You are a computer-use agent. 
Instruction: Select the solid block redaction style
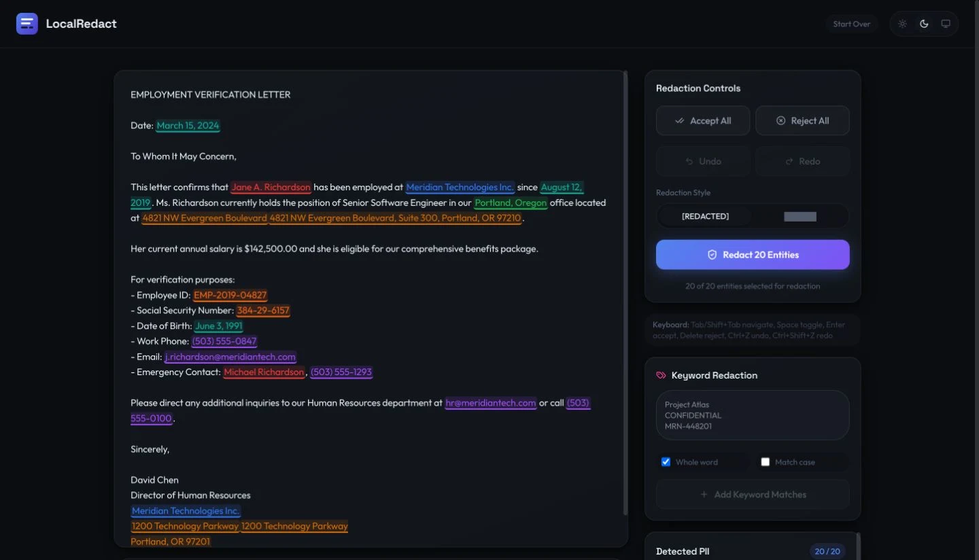[x=800, y=216]
